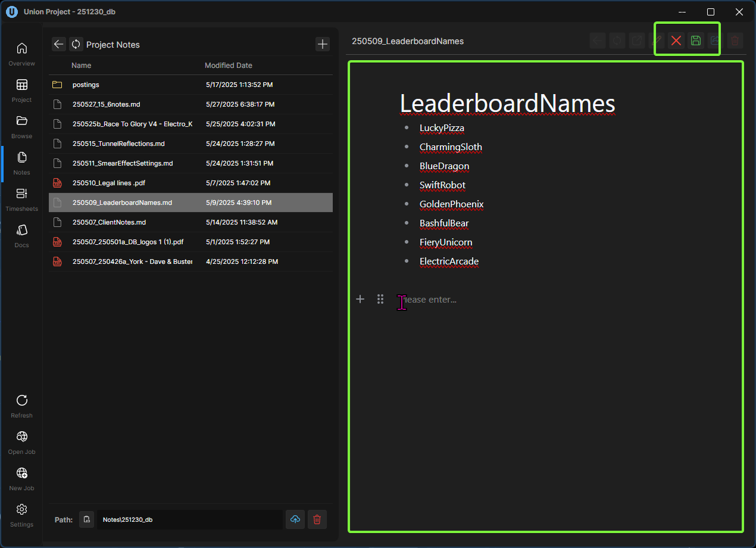Image resolution: width=756 pixels, height=548 pixels.
Task: Open the Browse sidebar section
Action: click(21, 126)
